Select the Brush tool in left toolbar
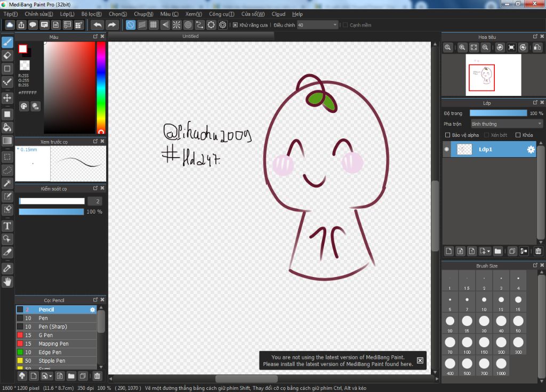 tap(7, 42)
